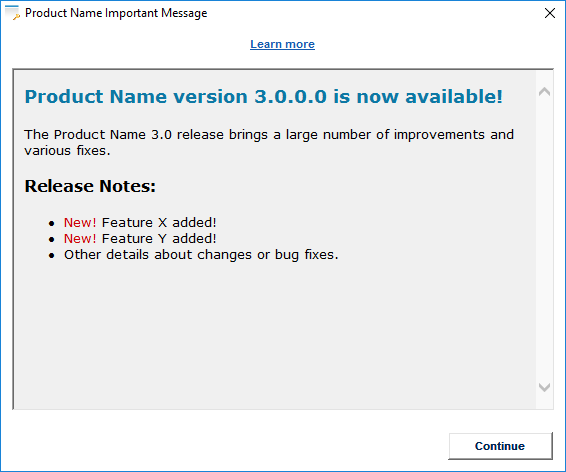Viewport: 566px width, 472px height.
Task: Click the red 'New!' label before Feature X
Action: pyautogui.click(x=80, y=223)
